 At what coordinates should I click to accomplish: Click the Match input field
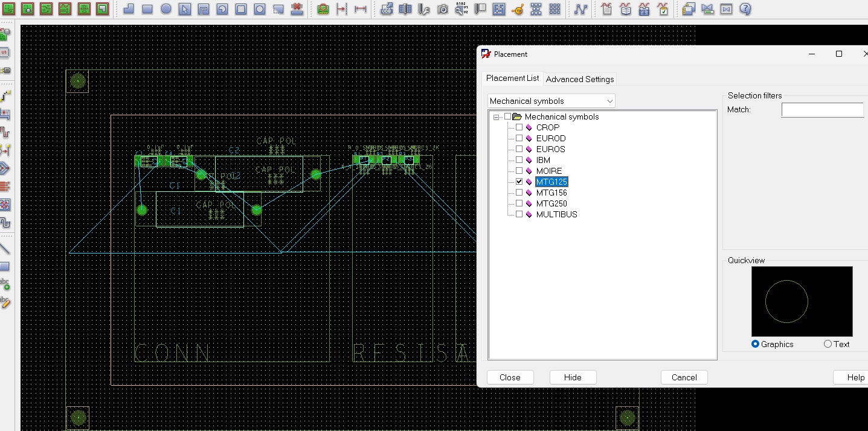pos(822,110)
